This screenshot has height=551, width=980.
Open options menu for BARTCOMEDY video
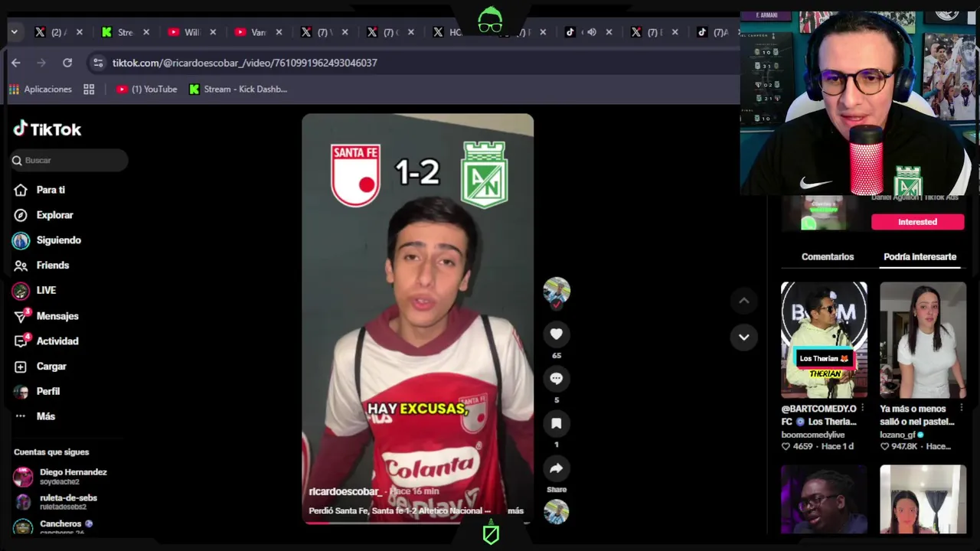(x=862, y=408)
